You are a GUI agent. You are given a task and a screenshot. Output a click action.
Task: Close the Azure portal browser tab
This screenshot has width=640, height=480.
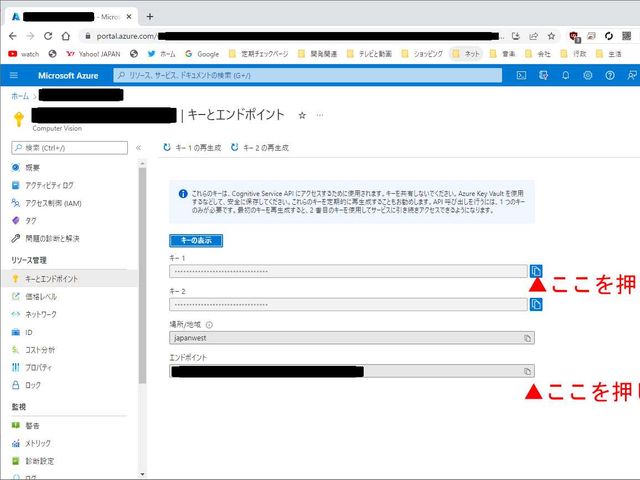(129, 17)
